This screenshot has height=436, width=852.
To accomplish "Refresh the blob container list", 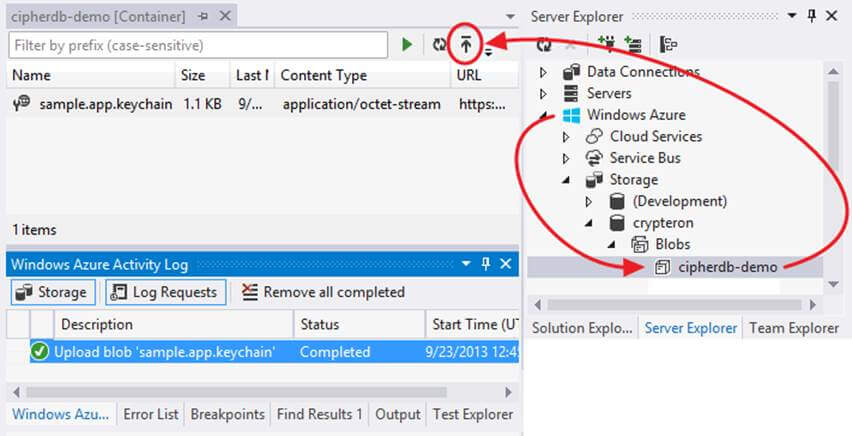I will (x=439, y=44).
